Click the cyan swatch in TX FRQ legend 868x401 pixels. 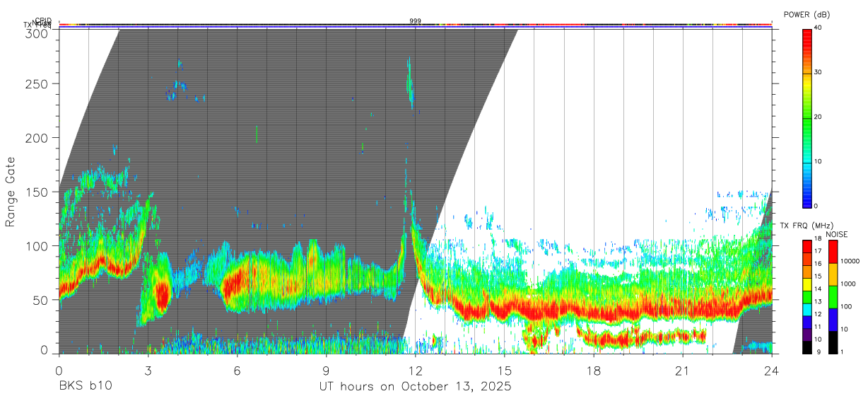807,310
